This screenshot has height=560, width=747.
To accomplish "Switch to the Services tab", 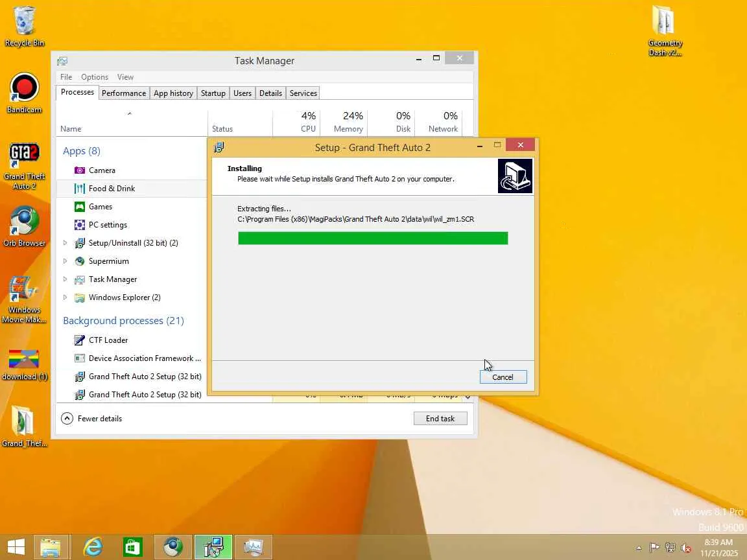I will click(x=303, y=93).
